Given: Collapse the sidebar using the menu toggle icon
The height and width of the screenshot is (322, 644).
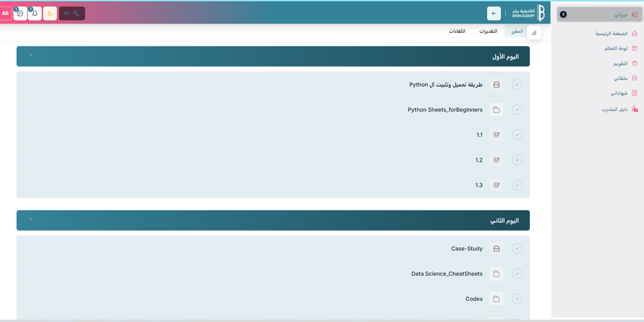Looking at the screenshot, I should (x=534, y=33).
